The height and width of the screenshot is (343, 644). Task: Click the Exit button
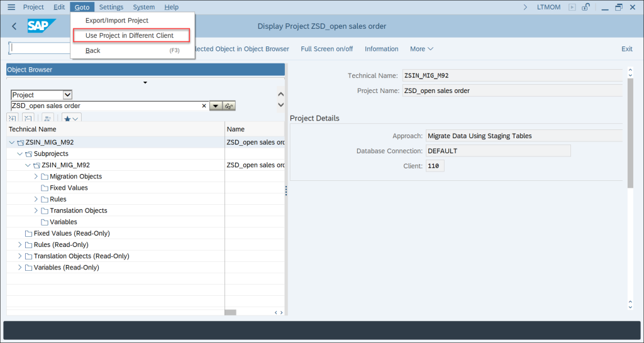pos(627,49)
